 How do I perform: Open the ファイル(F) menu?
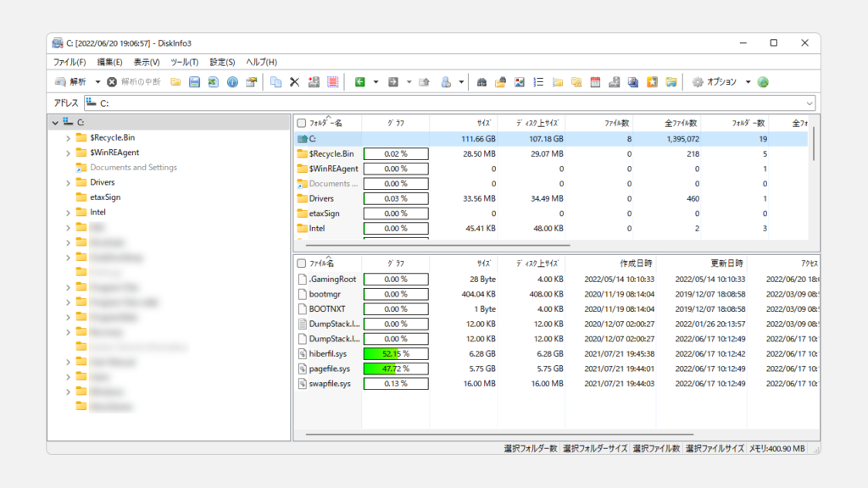pyautogui.click(x=70, y=62)
